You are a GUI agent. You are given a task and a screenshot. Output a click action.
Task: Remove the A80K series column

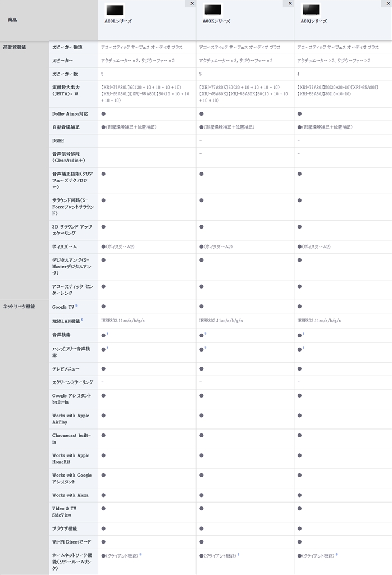[x=290, y=3]
